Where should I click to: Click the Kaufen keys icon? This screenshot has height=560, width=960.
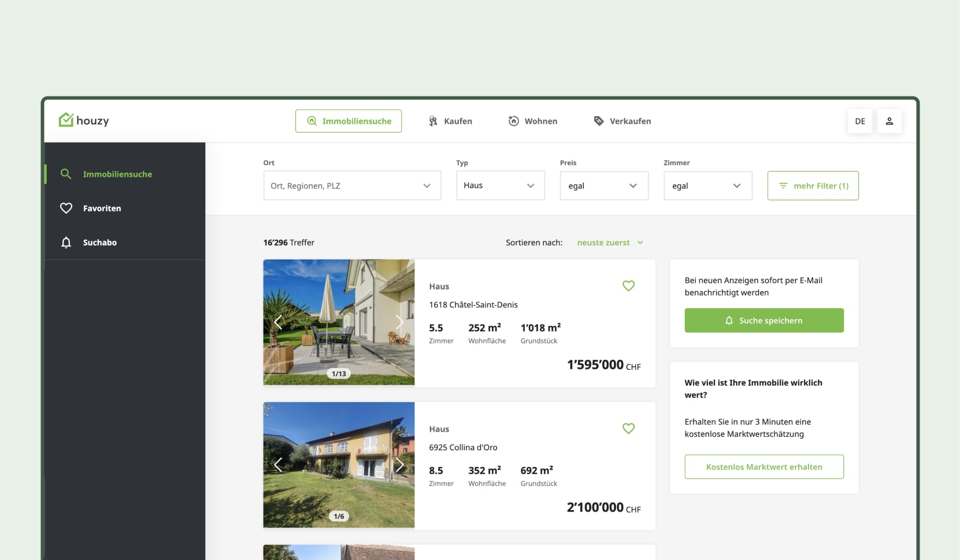(x=433, y=121)
